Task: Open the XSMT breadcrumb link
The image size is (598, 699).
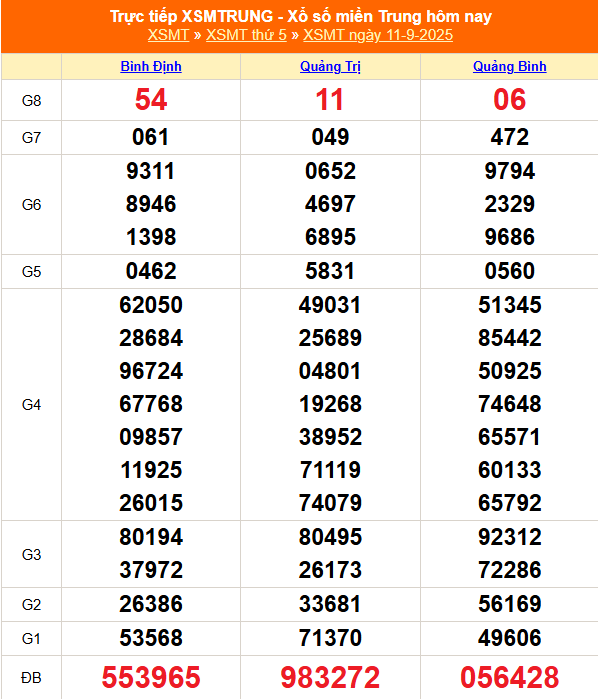Action: point(169,35)
